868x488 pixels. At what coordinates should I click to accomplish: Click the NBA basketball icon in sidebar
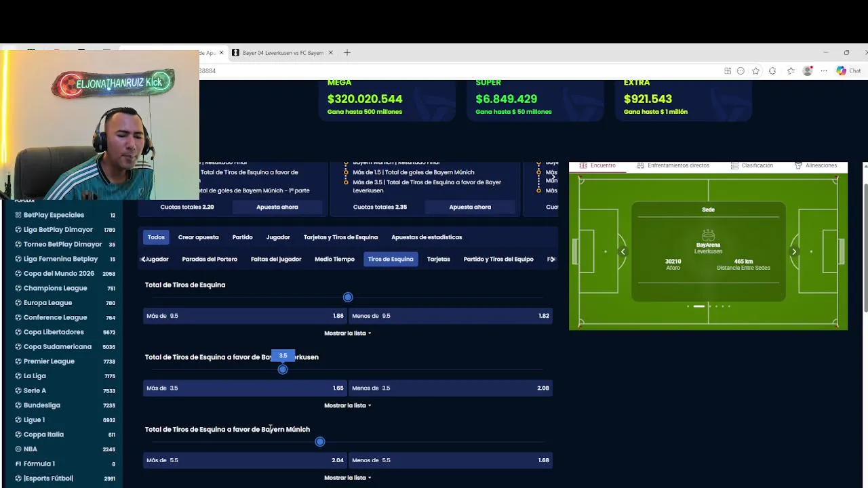(18, 449)
